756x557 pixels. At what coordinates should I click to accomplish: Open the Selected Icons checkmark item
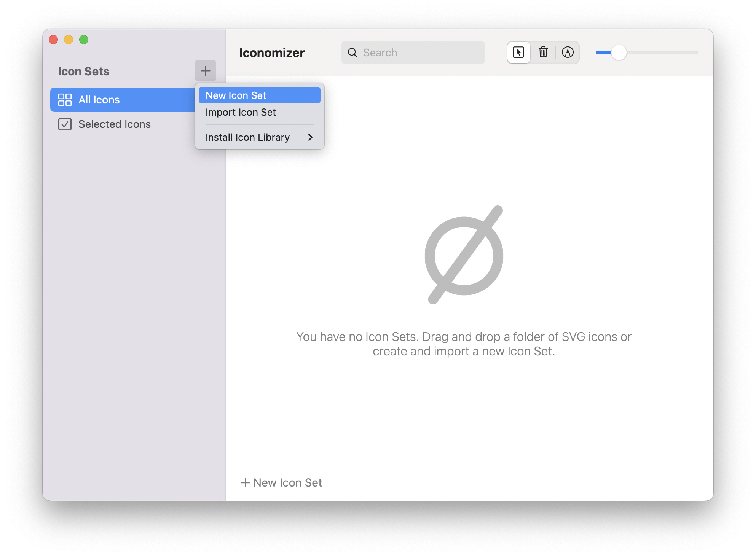(x=114, y=124)
